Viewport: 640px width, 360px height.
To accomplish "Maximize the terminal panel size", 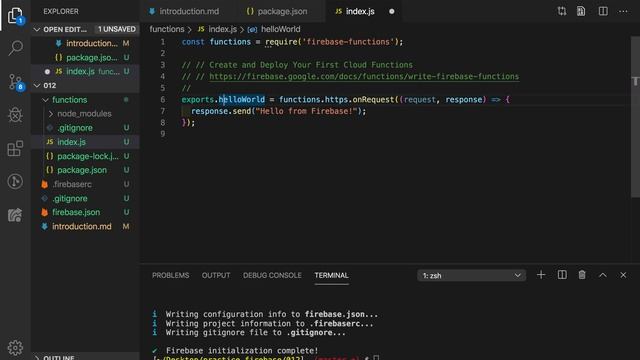I will click(x=602, y=275).
